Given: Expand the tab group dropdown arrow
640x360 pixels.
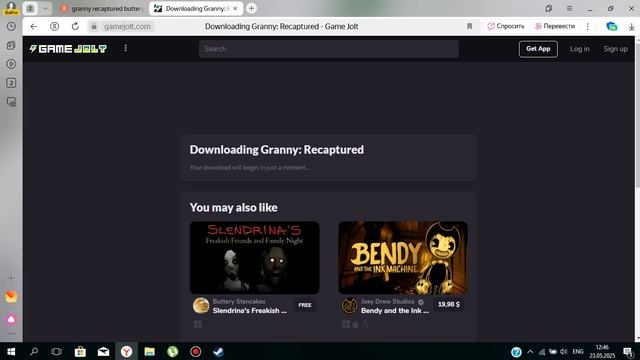Looking at the screenshot, I should pyautogui.click(x=45, y=8).
